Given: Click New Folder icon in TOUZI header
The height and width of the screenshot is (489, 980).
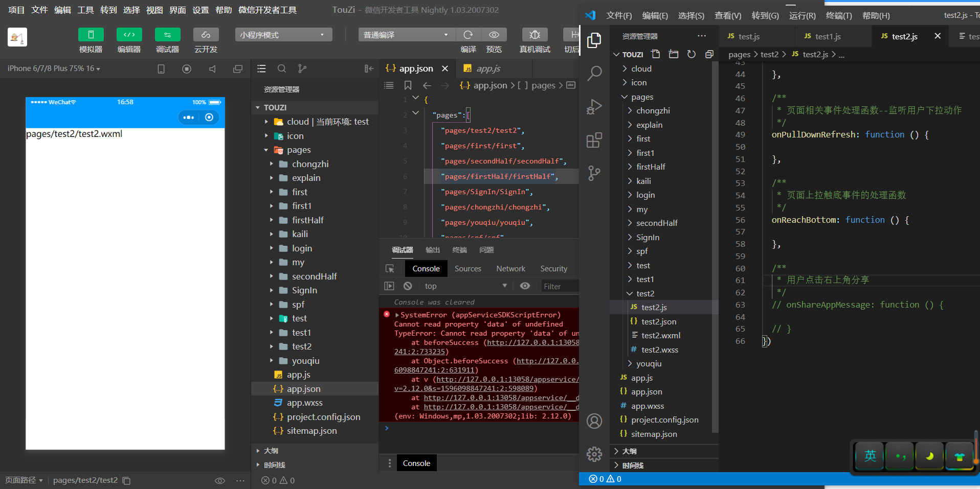Looking at the screenshot, I should [674, 54].
